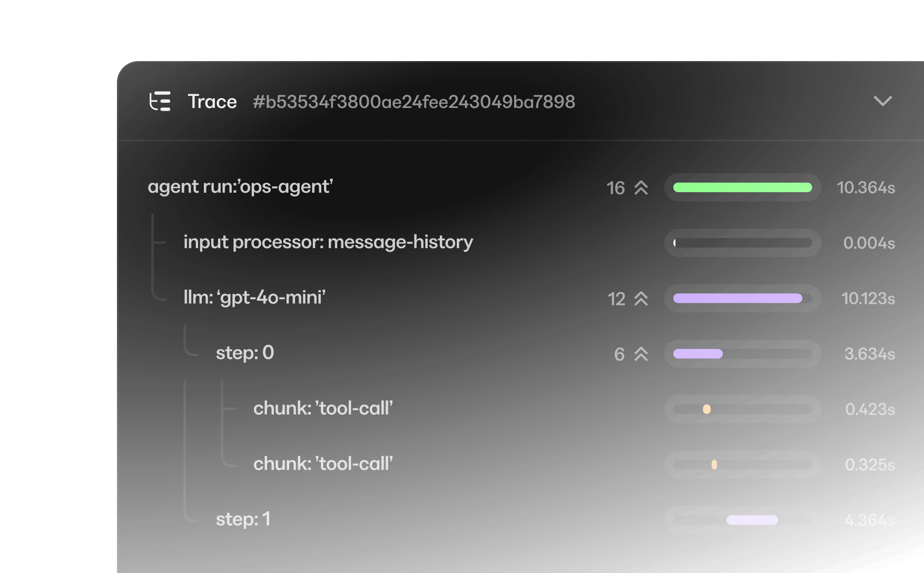Click the purple step: 0 duration bar

click(x=697, y=354)
